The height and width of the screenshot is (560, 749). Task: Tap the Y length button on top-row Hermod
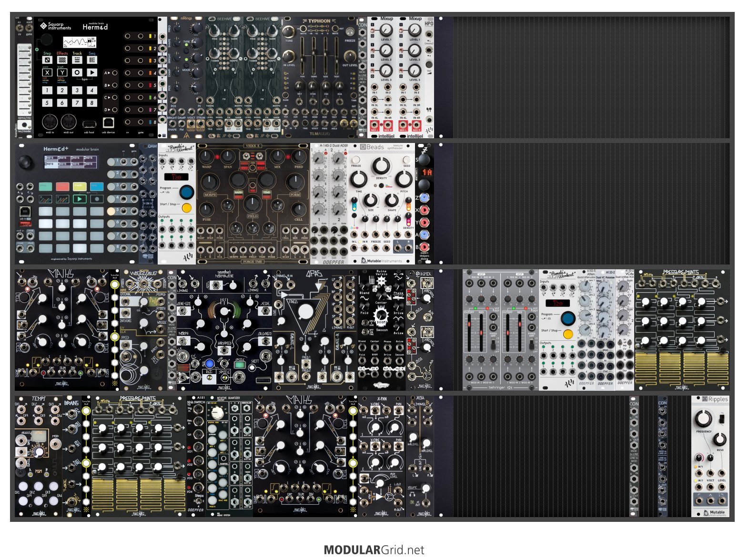(x=62, y=73)
